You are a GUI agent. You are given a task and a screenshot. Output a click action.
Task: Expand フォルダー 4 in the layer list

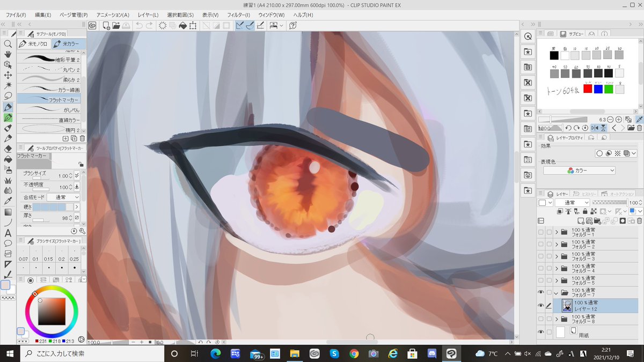(557, 268)
